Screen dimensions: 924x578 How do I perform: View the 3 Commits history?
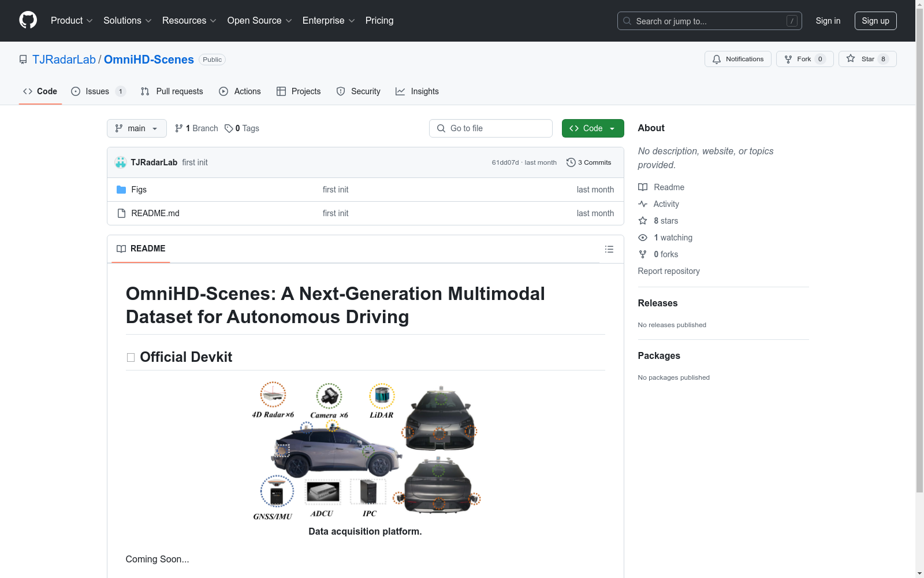pyautogui.click(x=589, y=162)
